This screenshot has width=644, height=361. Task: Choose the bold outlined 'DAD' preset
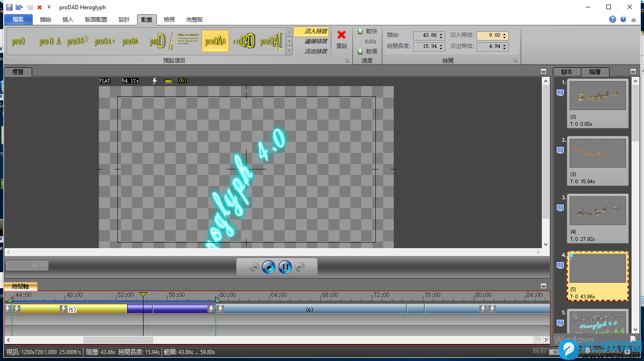(x=243, y=41)
